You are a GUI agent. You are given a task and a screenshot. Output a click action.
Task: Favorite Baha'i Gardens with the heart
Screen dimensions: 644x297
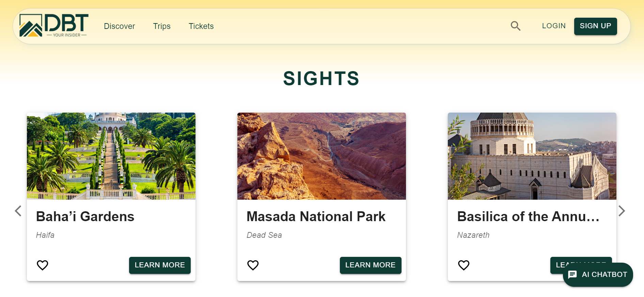point(43,265)
